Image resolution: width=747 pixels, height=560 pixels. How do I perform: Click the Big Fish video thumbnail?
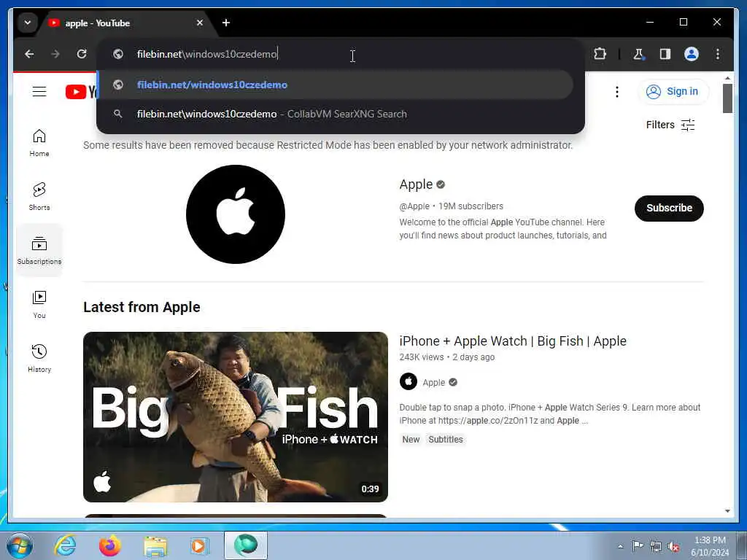236,416
